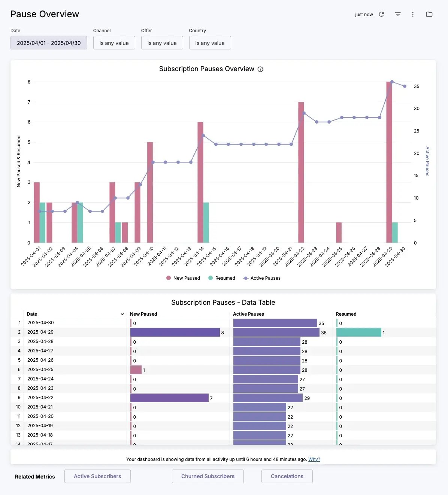Click the info icon next to Subscription Pauses Overview
This screenshot has width=448, height=495.
pos(260,69)
